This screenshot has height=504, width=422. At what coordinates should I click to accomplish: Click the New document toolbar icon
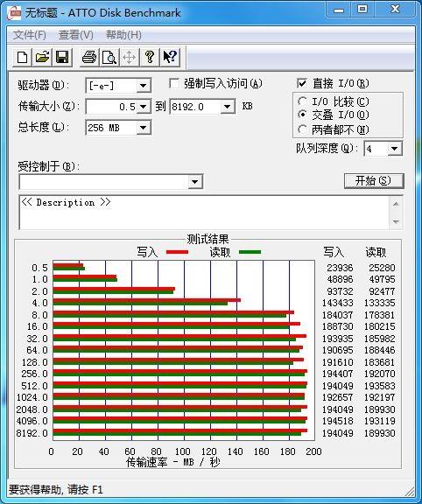(23, 57)
